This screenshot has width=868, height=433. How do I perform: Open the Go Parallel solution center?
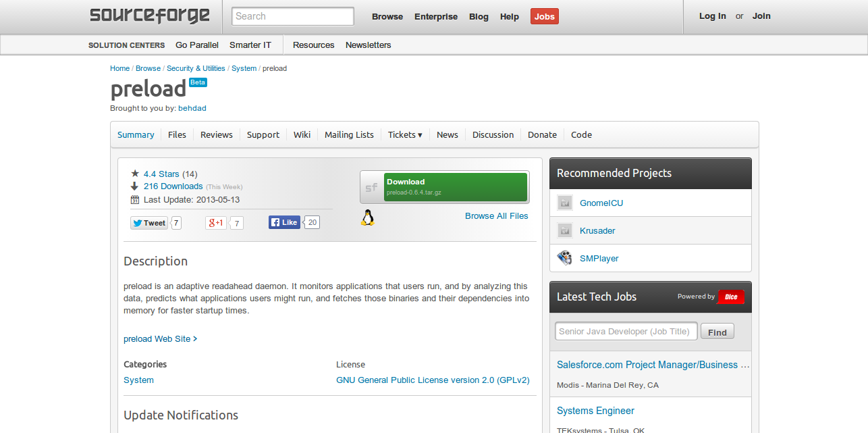(197, 45)
